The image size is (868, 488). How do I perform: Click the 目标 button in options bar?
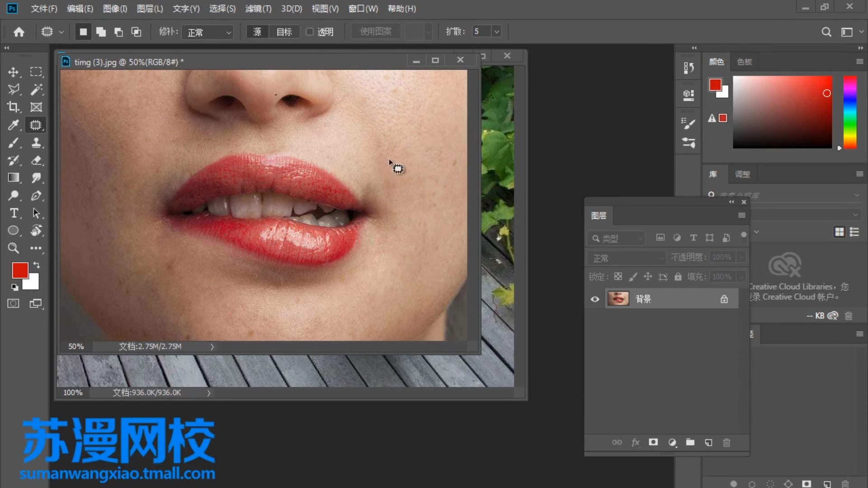pos(283,32)
